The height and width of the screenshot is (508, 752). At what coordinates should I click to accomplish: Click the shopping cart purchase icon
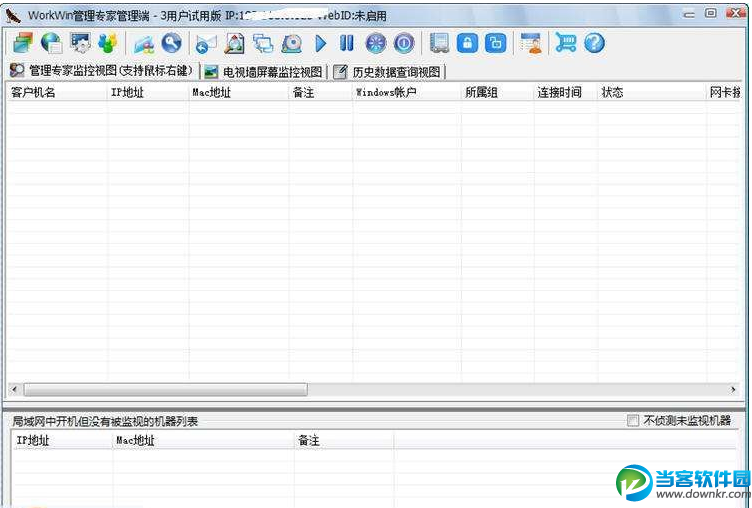566,43
